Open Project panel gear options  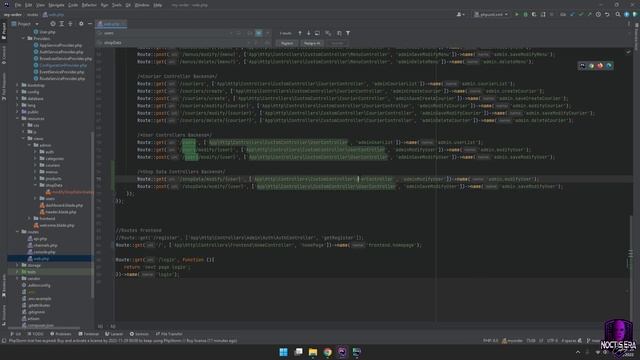point(81,24)
